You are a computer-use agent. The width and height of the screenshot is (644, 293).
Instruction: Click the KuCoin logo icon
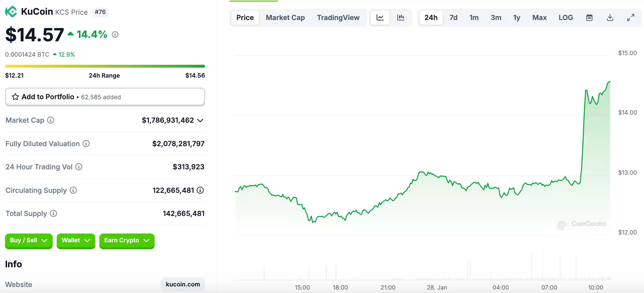[x=11, y=12]
